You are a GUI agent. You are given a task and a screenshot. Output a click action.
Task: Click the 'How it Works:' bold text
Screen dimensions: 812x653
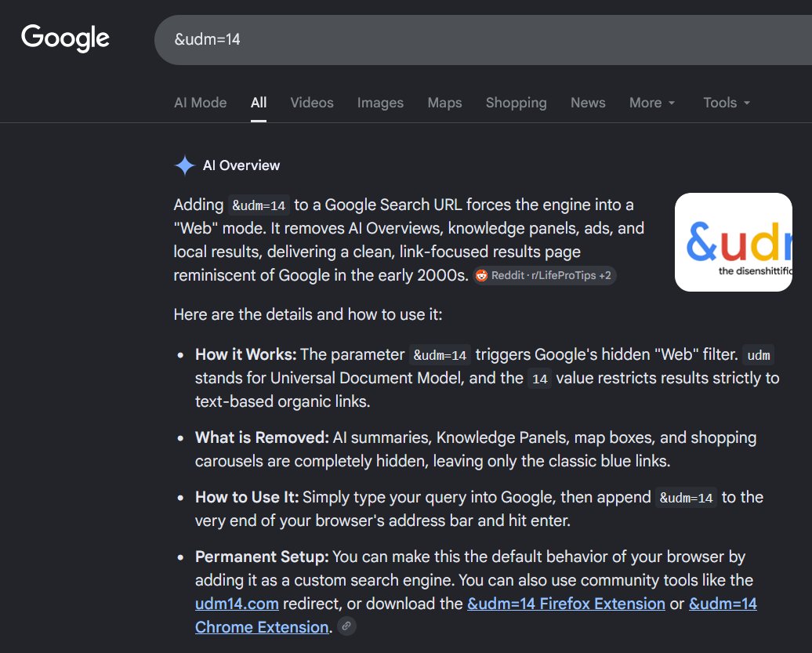pyautogui.click(x=245, y=355)
